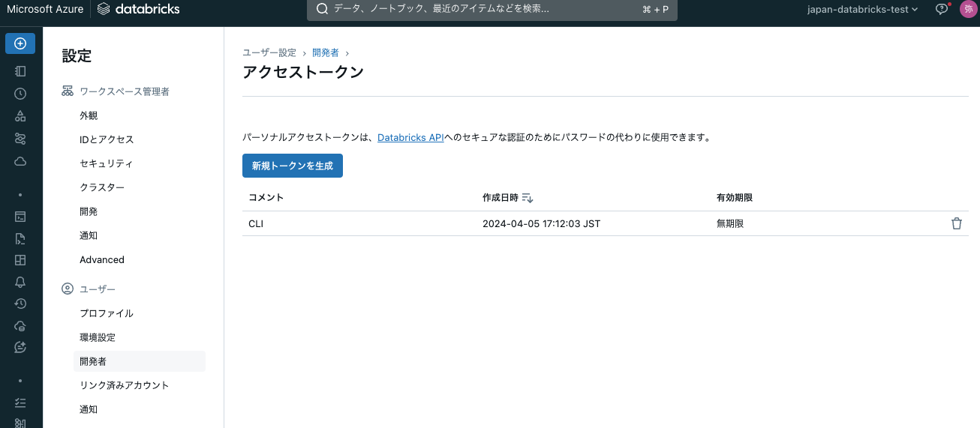
Task: Open クラスター settings page
Action: pos(102,187)
